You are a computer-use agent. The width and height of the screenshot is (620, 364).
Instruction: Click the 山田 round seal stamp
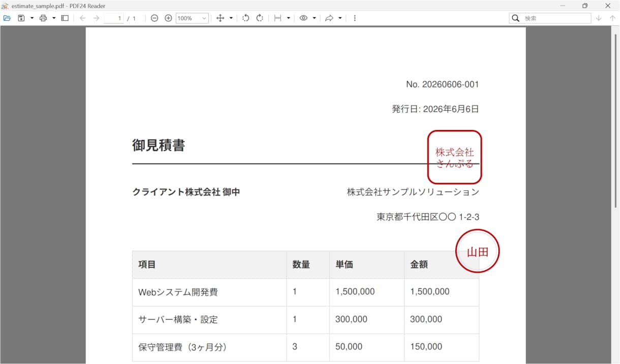[478, 251]
